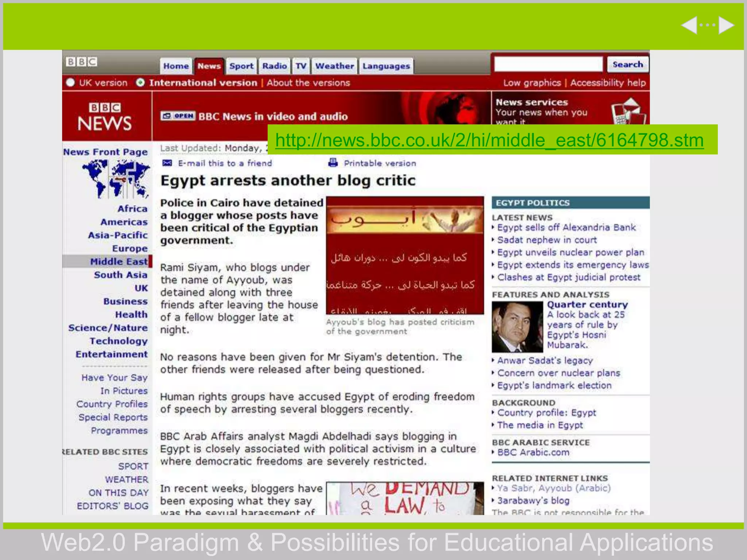Open the News tab
Screen dimensions: 747x560
coord(209,66)
